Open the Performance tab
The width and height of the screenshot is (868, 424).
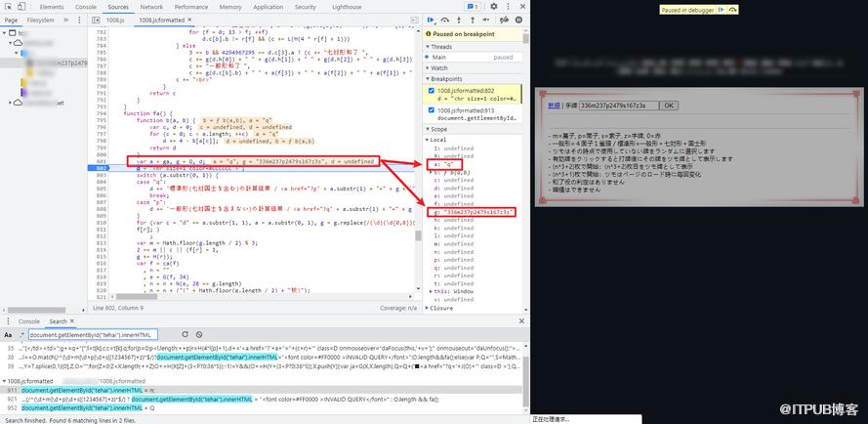pyautogui.click(x=191, y=7)
